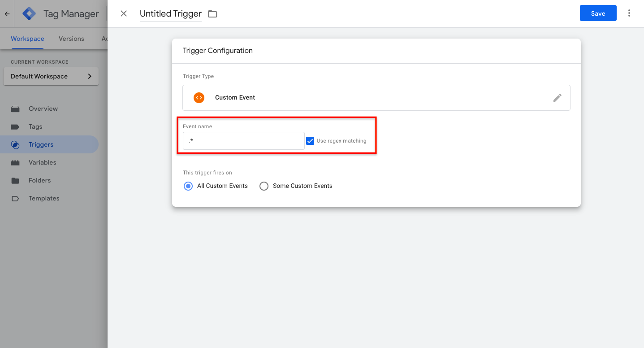Screen dimensions: 644x348
Task: Open the three-dot more options menu
Action: pos(629,13)
